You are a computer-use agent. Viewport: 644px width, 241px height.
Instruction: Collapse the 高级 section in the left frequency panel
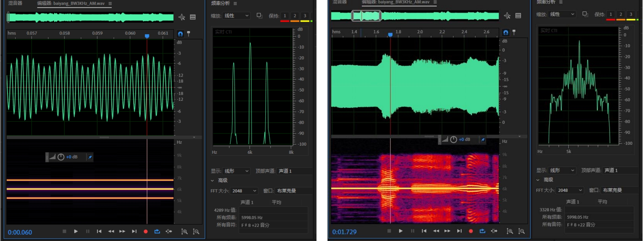coord(212,180)
